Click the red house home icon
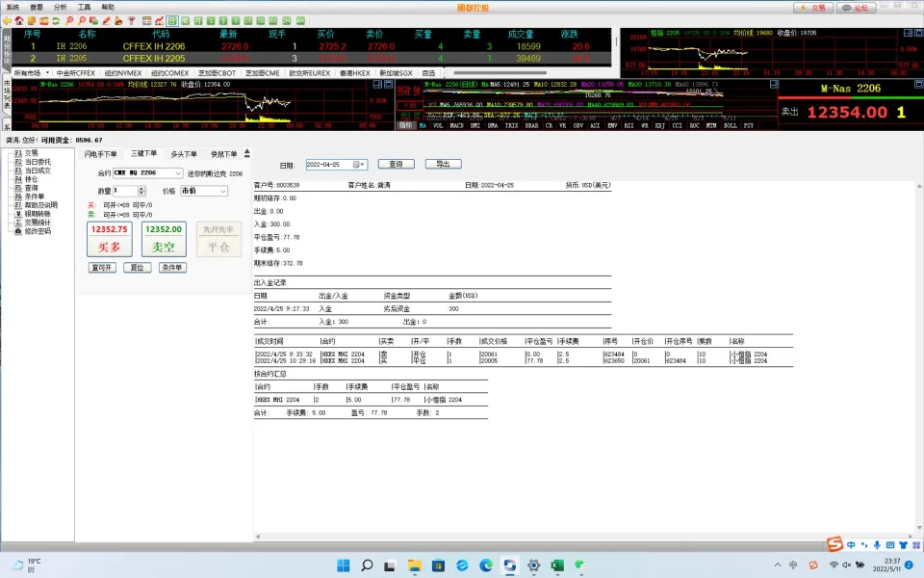 19,19
